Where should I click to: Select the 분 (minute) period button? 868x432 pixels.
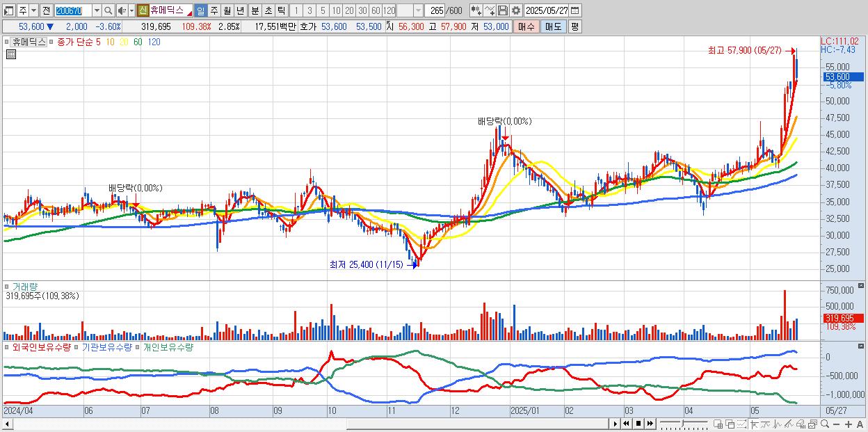click(255, 10)
